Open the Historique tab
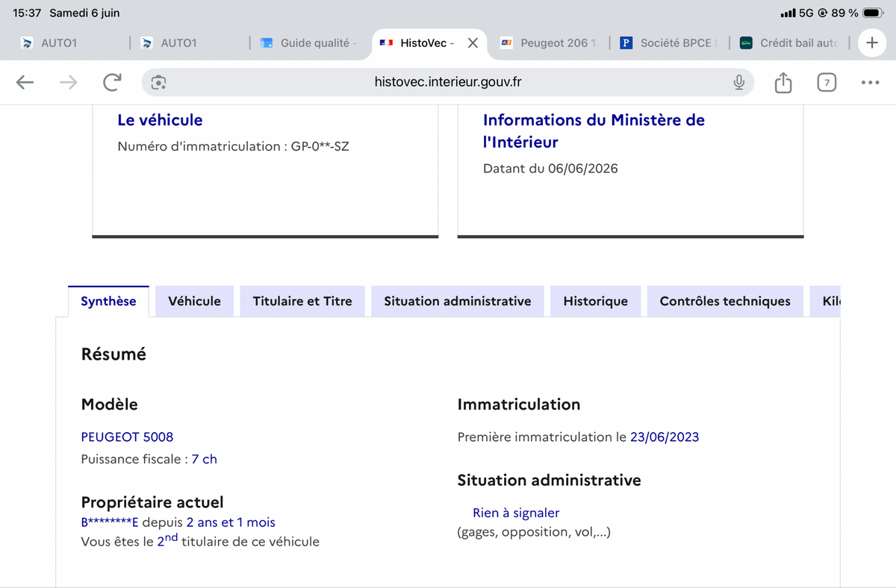The height and width of the screenshot is (588, 896). [595, 301]
